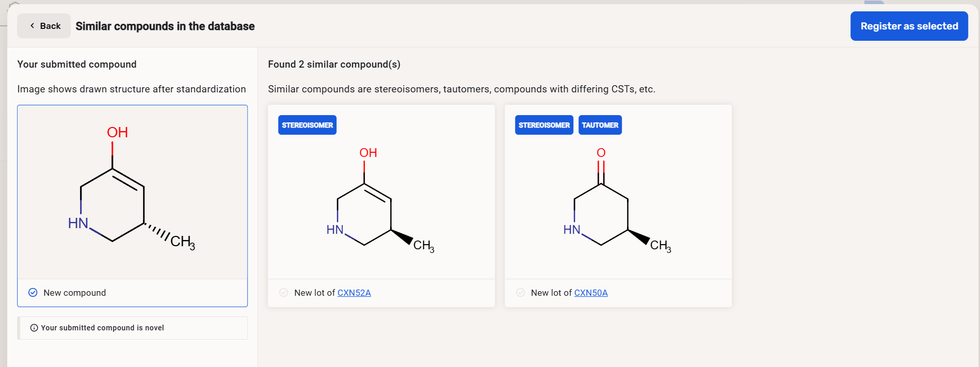Choose the New lot of CXN52A radio option
The width and height of the screenshot is (980, 367).
click(x=284, y=293)
